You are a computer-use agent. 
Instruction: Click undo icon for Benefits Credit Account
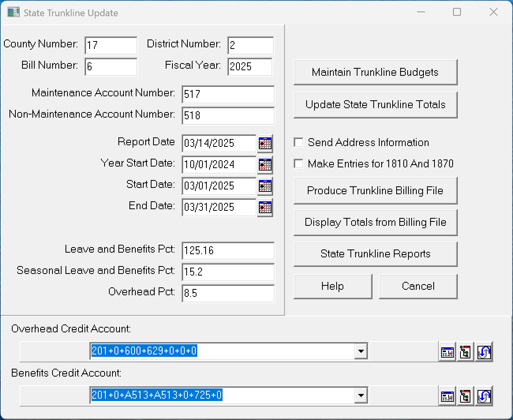pos(484,396)
